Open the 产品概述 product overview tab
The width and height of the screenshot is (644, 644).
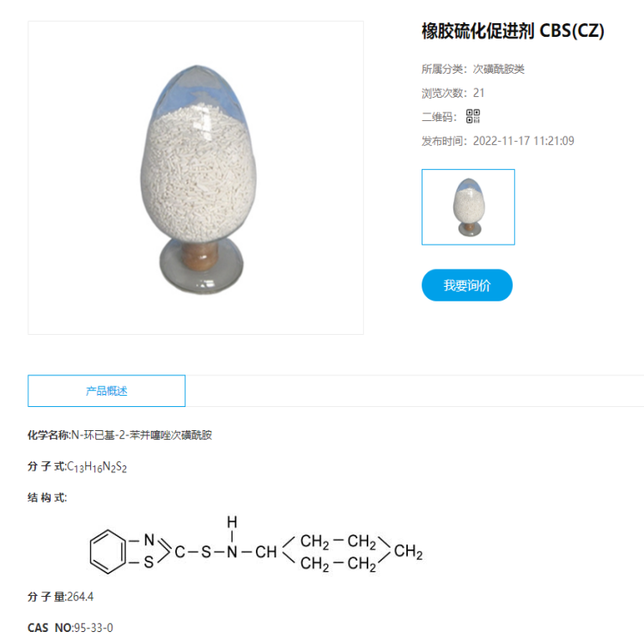(x=106, y=391)
